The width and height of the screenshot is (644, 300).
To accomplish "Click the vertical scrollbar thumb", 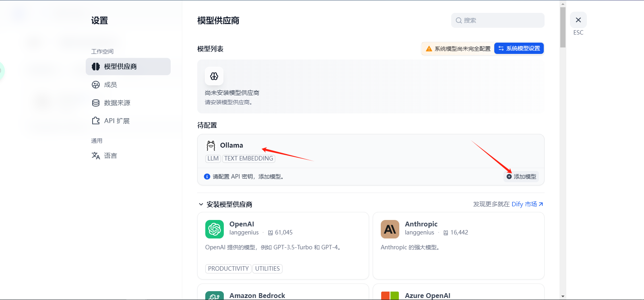I will click(563, 27).
